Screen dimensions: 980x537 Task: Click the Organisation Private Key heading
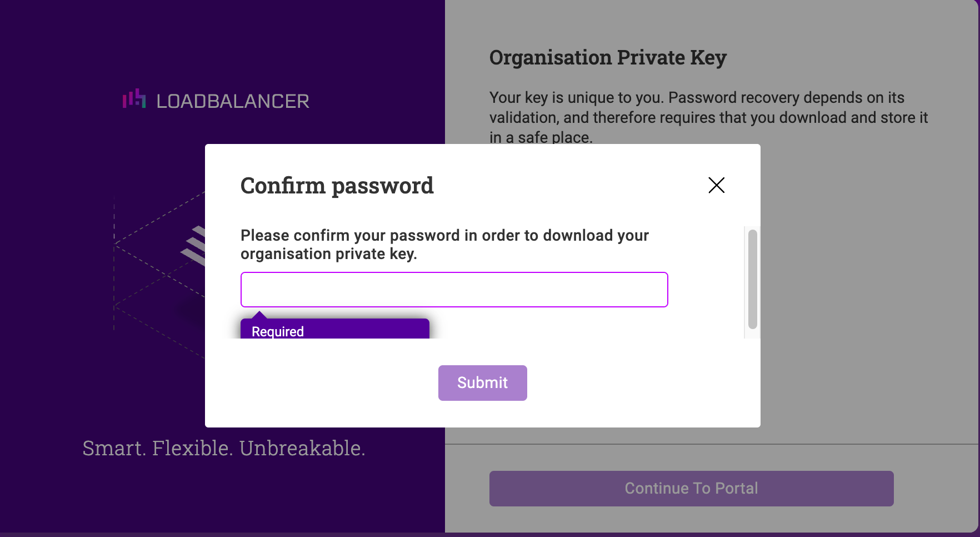(x=608, y=58)
